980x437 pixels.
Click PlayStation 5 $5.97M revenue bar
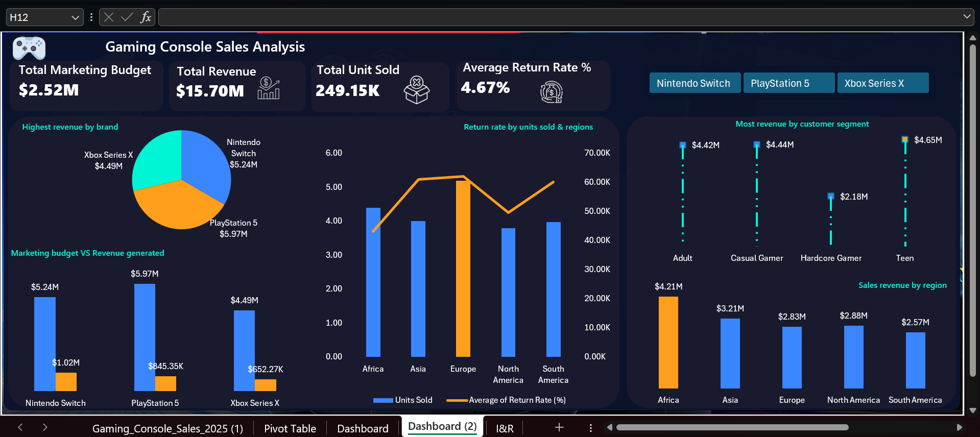(145, 337)
